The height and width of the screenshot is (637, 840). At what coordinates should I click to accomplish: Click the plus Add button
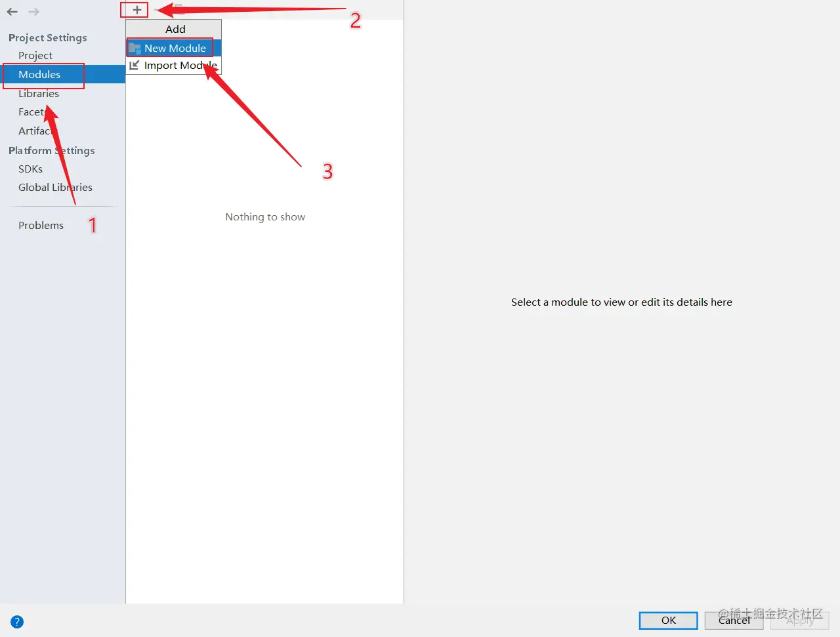click(136, 10)
